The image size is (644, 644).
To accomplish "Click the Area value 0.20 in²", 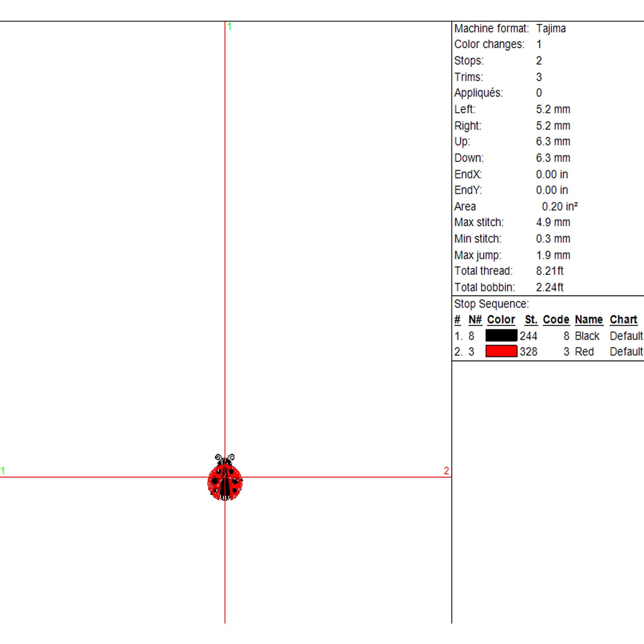I will (560, 207).
